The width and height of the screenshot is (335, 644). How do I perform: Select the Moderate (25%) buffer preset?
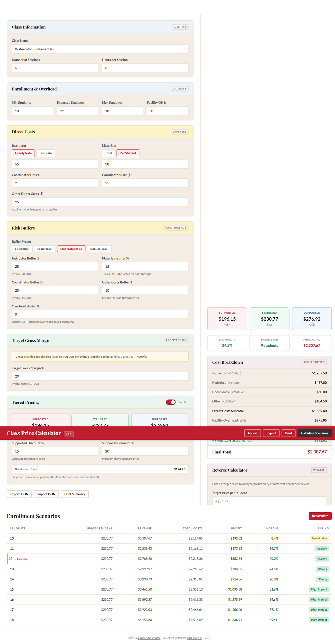point(71,249)
